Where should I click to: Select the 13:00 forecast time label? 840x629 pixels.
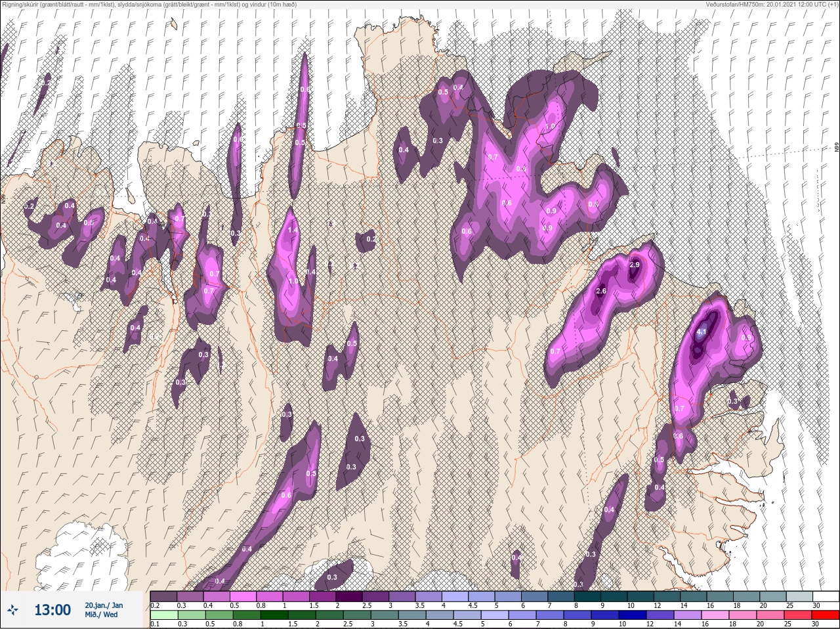[x=52, y=610]
